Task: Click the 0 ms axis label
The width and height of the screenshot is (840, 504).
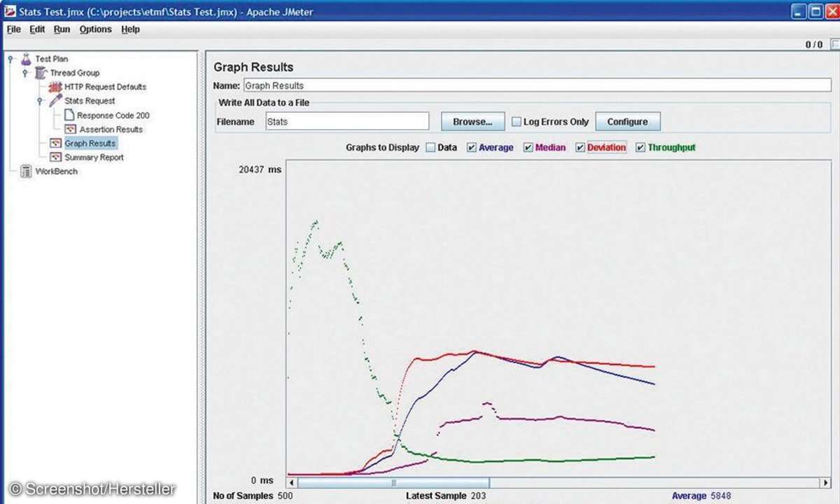Action: coord(262,481)
